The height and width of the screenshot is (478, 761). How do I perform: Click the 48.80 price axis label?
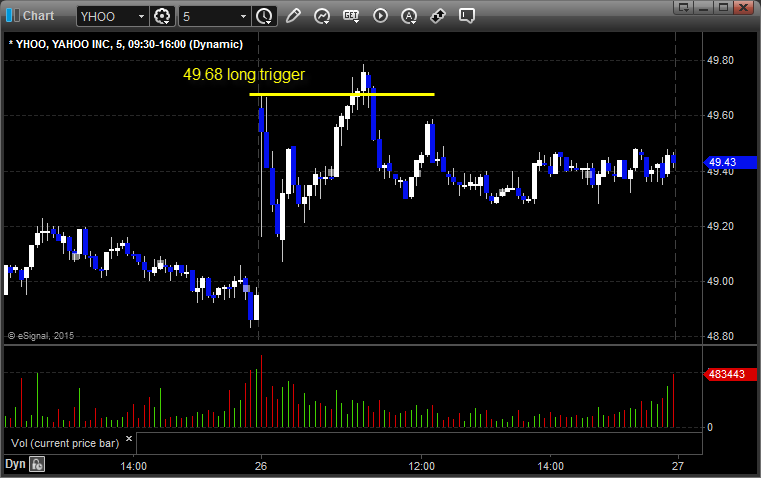(x=721, y=336)
